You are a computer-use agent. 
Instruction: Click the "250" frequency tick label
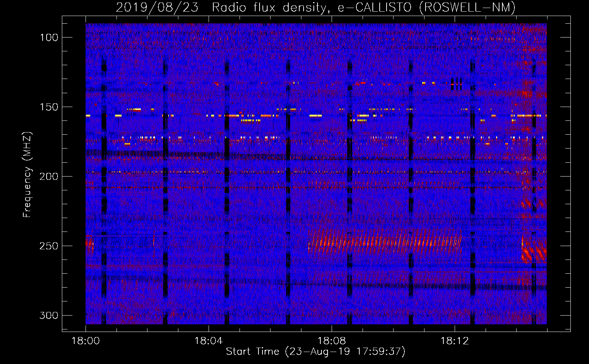tap(49, 246)
